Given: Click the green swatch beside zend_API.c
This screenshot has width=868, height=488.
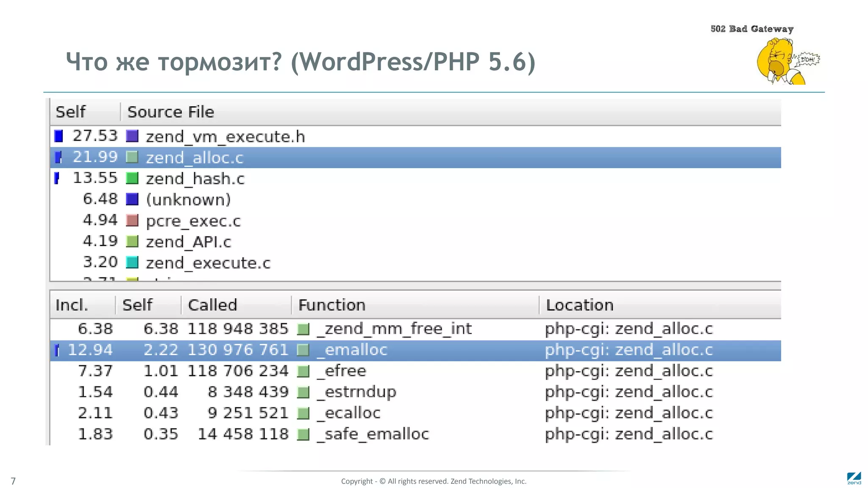Looking at the screenshot, I should click(132, 241).
